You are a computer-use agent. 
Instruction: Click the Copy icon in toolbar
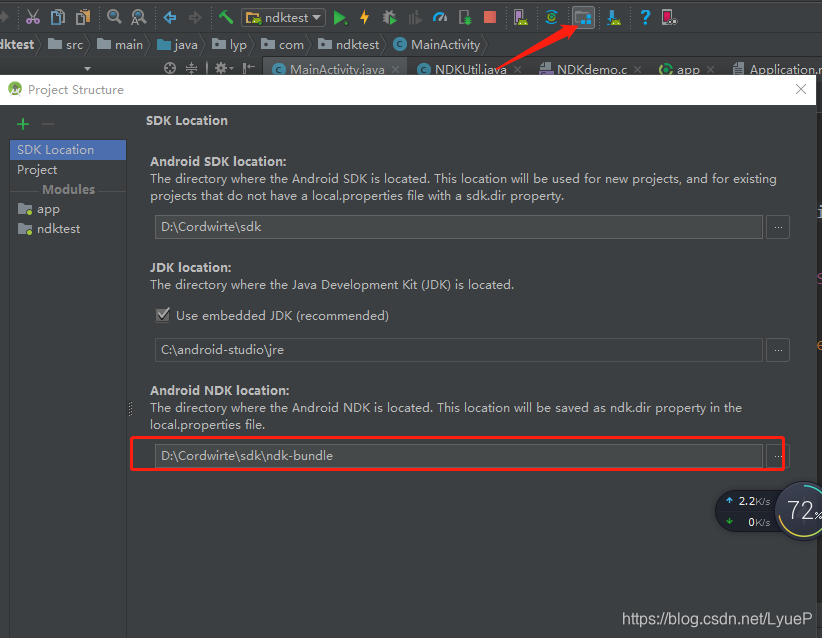click(x=58, y=17)
